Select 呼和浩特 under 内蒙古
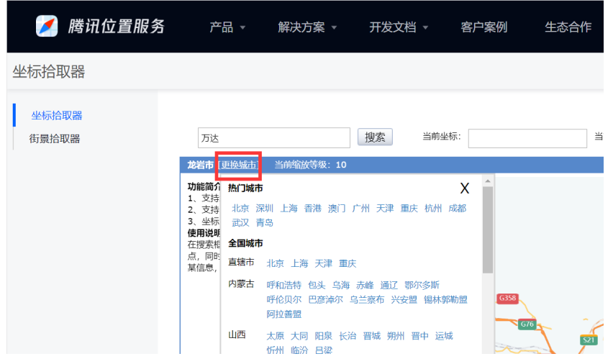The height and width of the screenshot is (364, 613). pos(284,285)
